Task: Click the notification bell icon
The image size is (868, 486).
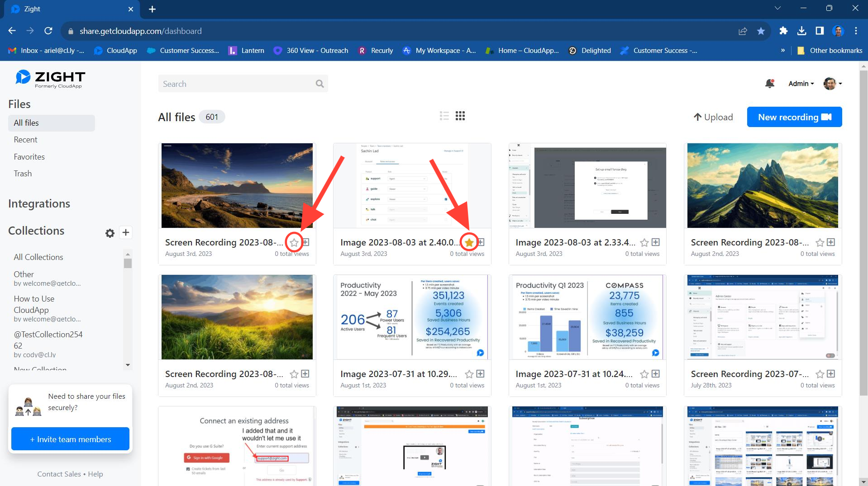Action: [769, 84]
